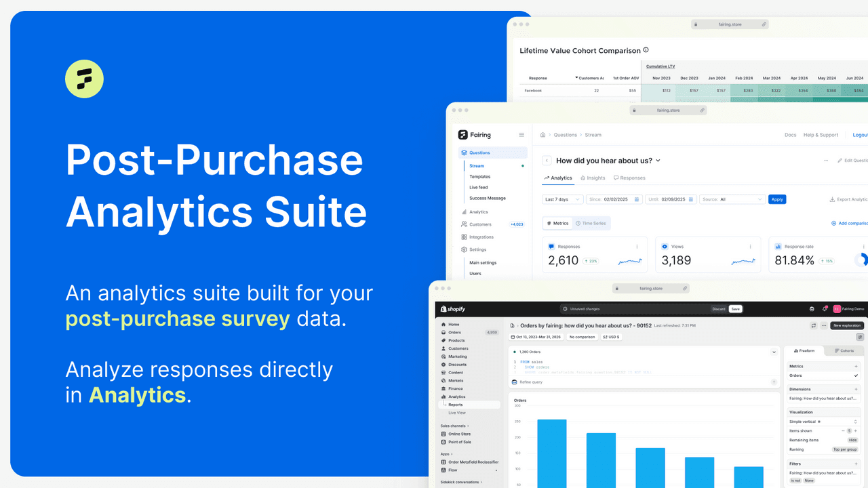Increase Items shown with the plus stepper

(x=856, y=430)
